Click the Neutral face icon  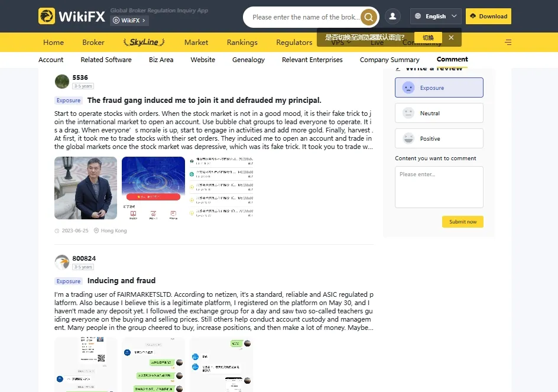pyautogui.click(x=408, y=113)
